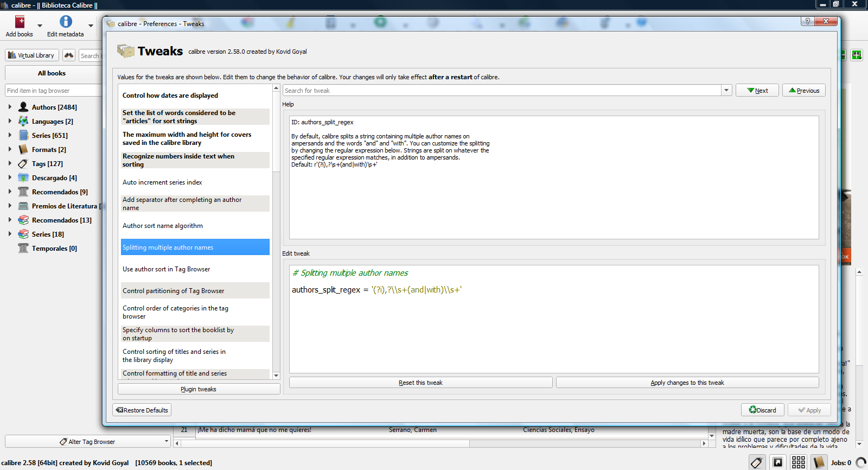Open the Virtual Library menu
Screen dimensions: 868x470
point(32,55)
